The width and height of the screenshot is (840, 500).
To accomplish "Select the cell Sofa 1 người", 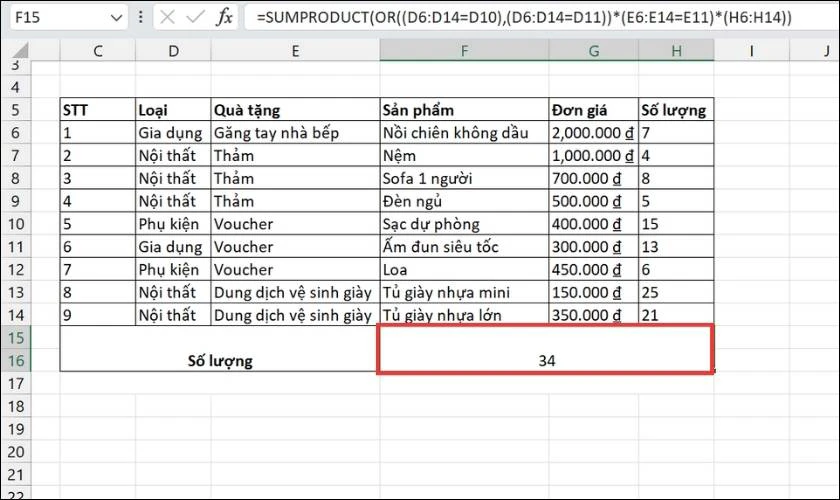I will (464, 178).
